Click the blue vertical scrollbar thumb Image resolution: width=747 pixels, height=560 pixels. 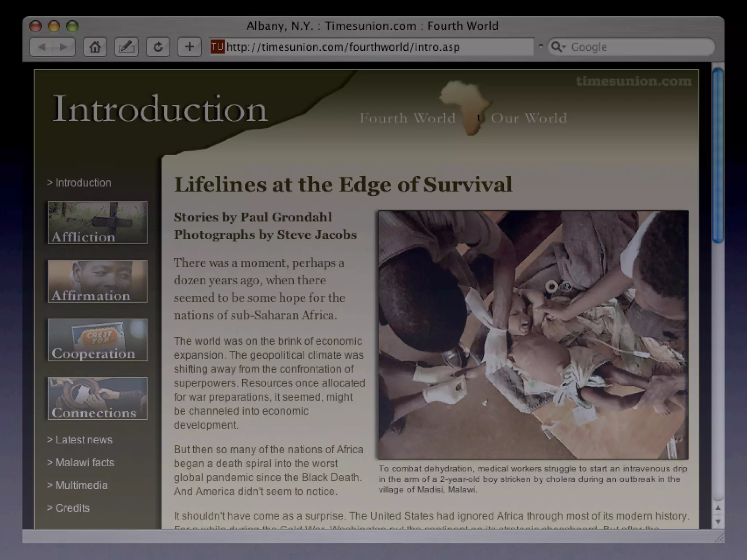[718, 155]
